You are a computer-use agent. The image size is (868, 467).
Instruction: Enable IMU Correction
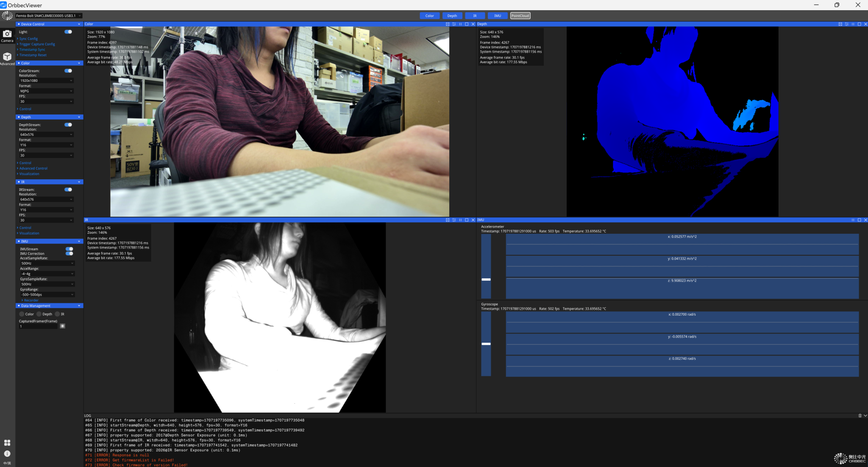(x=70, y=253)
